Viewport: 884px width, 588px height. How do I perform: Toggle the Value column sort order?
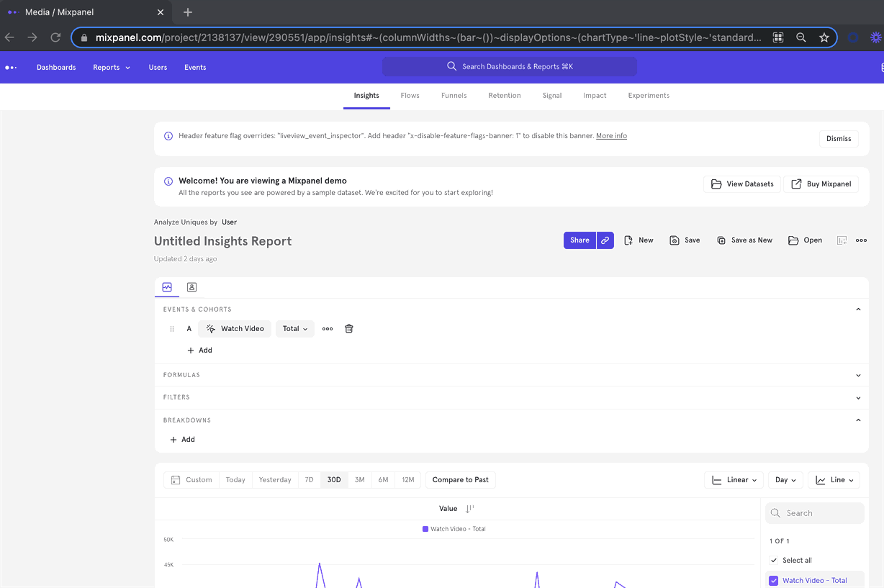point(469,508)
